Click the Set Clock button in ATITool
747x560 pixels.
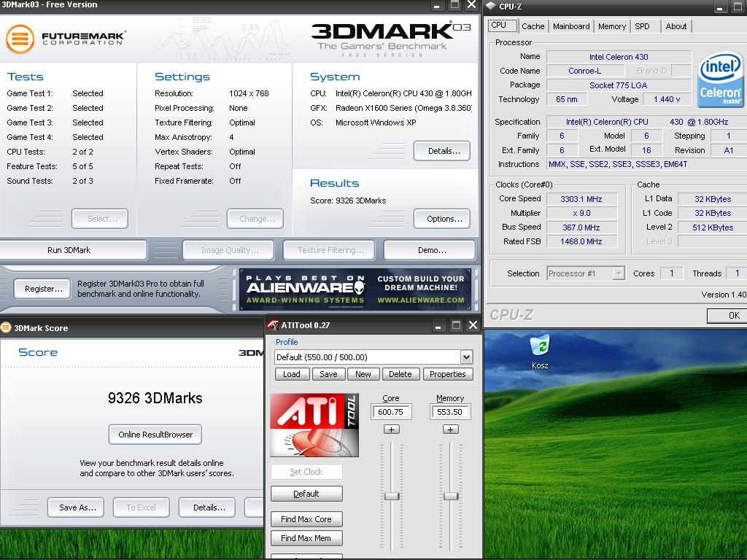pyautogui.click(x=306, y=472)
